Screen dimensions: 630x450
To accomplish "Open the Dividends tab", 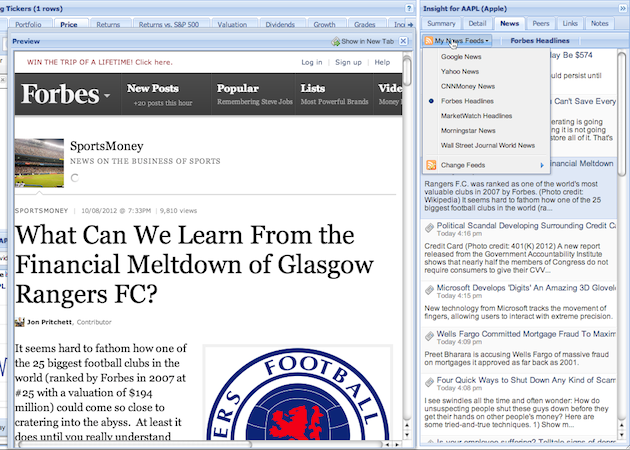I will click(280, 25).
